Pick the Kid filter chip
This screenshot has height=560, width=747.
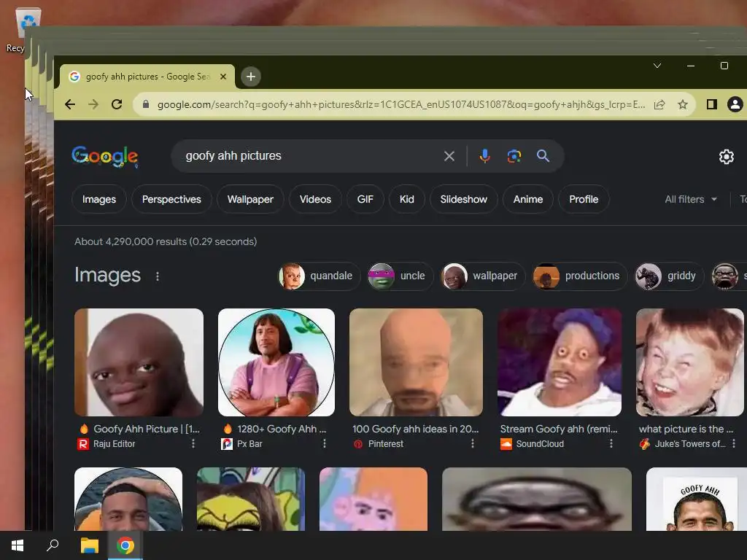407,200
